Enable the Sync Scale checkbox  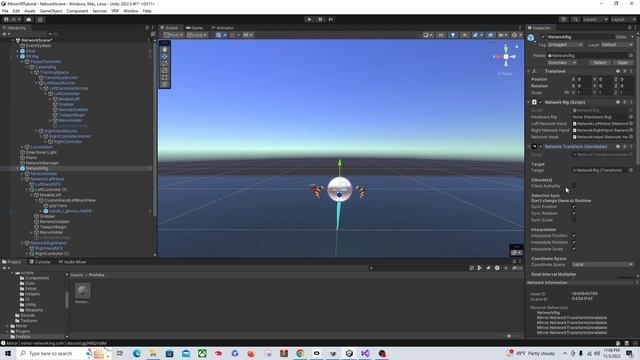pyautogui.click(x=573, y=220)
